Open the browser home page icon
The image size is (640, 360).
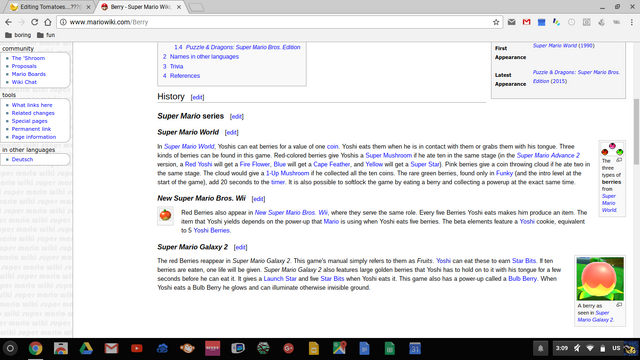click(x=48, y=22)
